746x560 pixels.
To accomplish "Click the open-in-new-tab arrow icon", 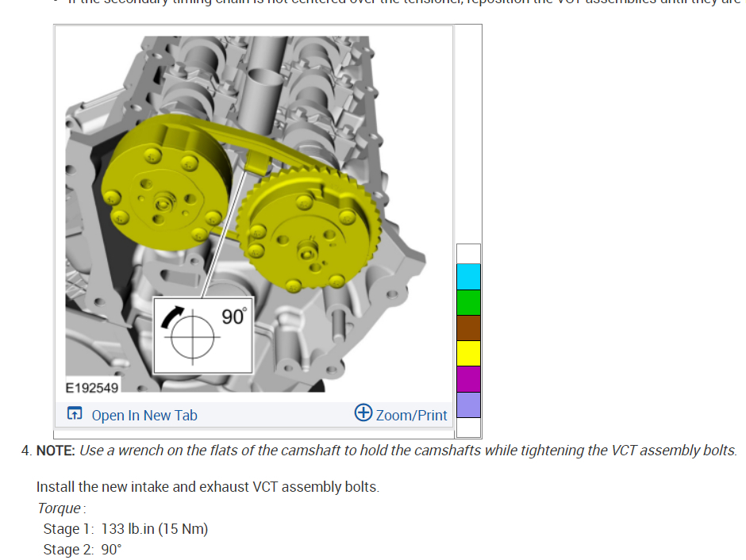I will [75, 413].
